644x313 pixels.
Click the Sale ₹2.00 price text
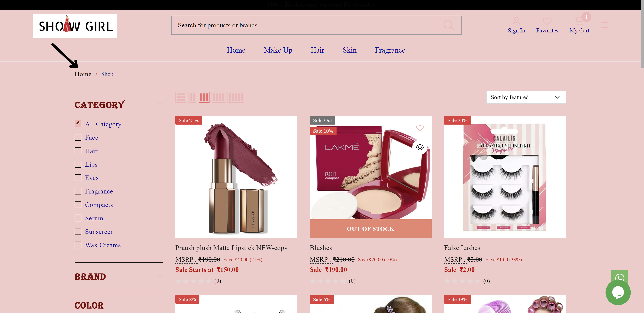459,270
